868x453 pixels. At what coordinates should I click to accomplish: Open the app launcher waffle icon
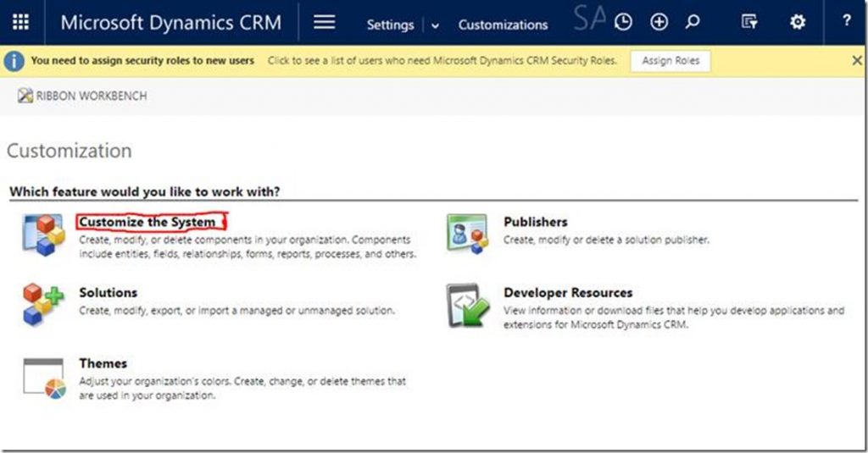point(20,23)
